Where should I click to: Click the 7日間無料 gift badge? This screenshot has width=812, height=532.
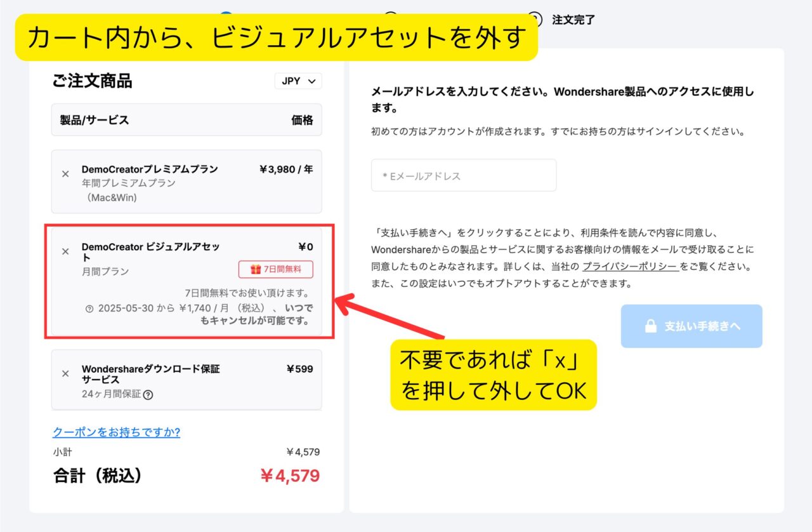[x=276, y=269]
